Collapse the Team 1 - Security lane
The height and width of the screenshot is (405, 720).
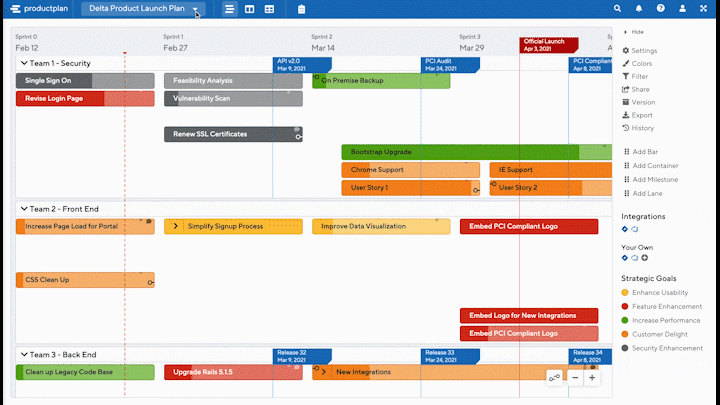pyautogui.click(x=22, y=63)
